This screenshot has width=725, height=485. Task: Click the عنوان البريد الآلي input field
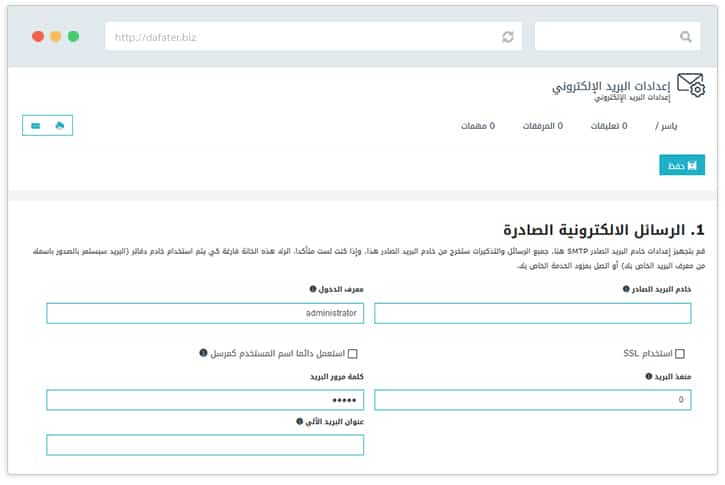coord(205,445)
